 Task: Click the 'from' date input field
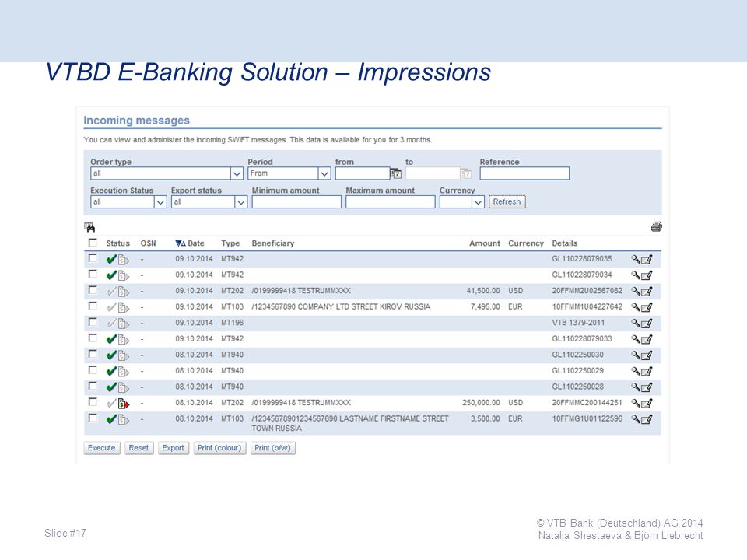tap(363, 173)
